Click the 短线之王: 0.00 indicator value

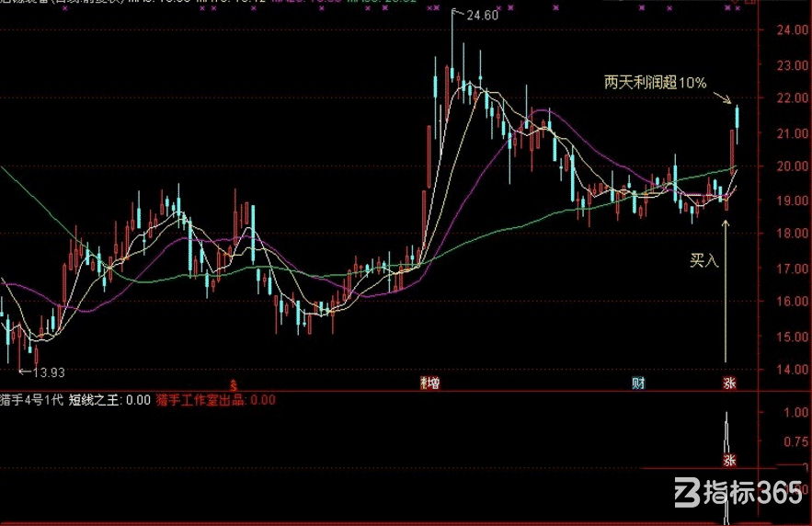109,400
